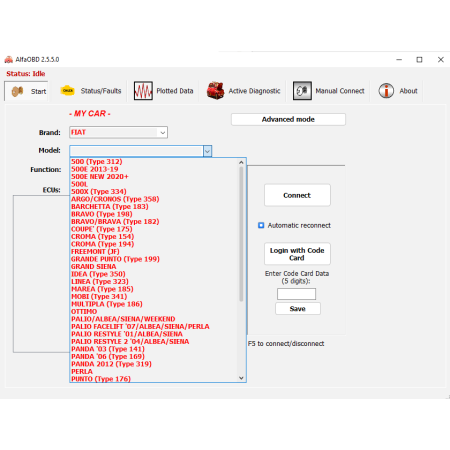Click the model list scrollbar thumb

241,234
